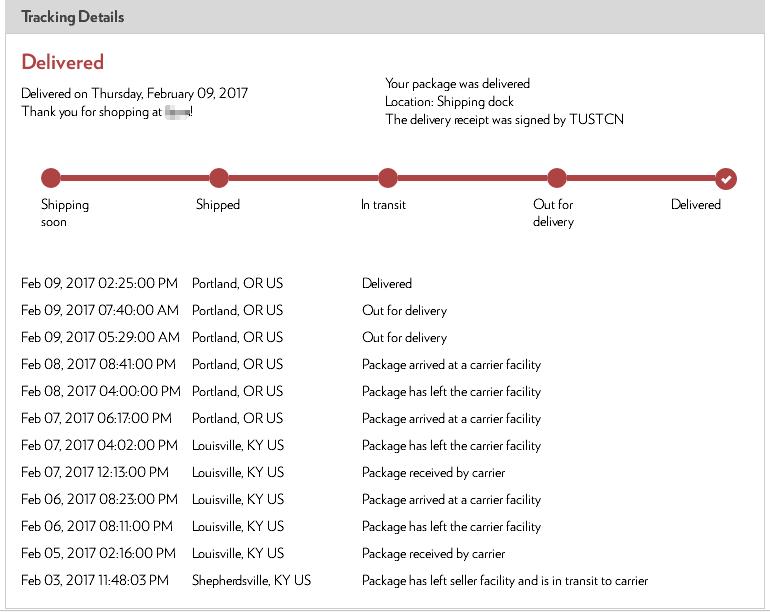The height and width of the screenshot is (612, 770).
Task: Select the Shipped step circle
Action: tap(219, 179)
